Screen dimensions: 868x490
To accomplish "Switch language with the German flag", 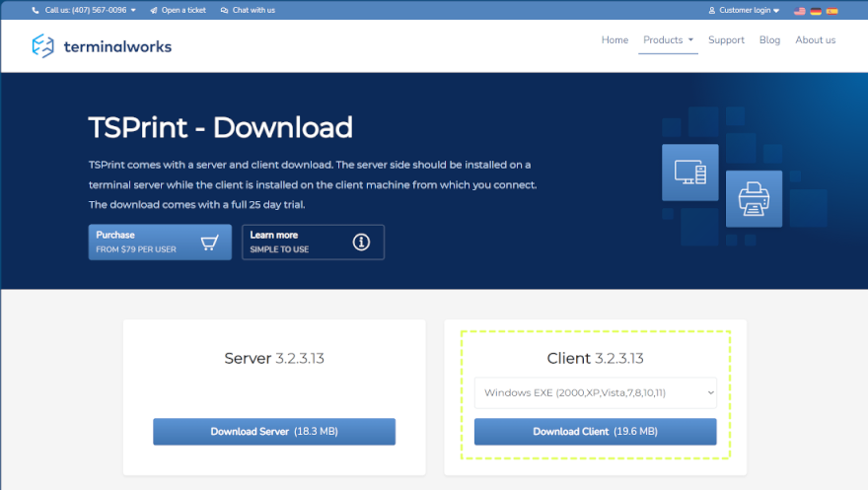I will pos(816,11).
